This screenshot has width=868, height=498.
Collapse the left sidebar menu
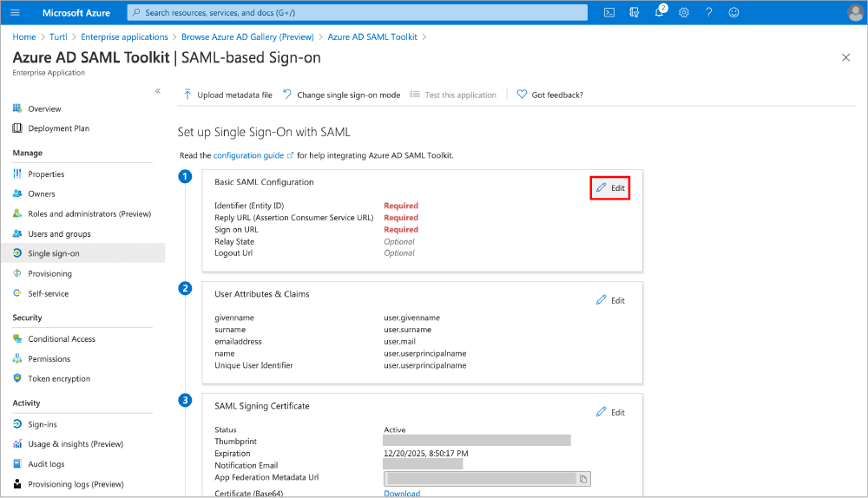157,91
